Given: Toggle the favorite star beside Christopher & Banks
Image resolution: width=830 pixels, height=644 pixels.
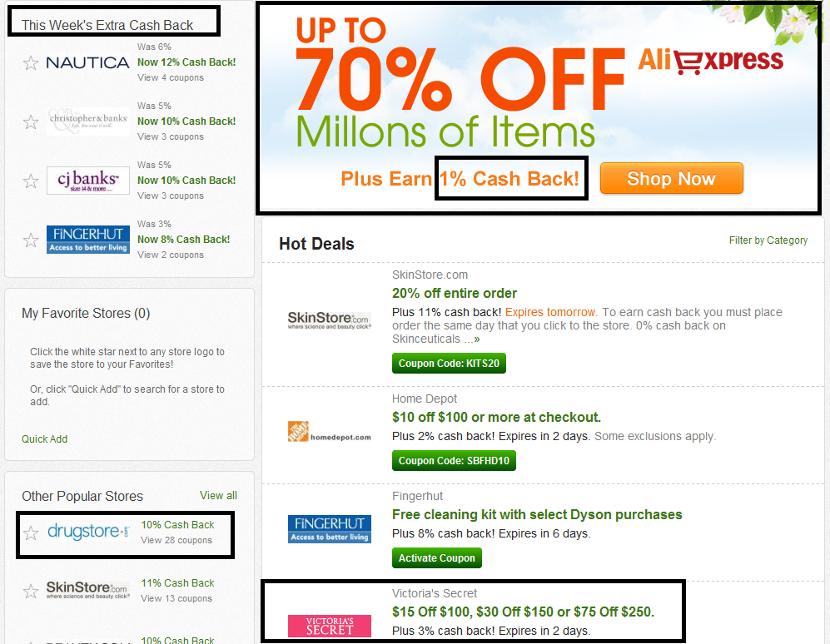Looking at the screenshot, I should [x=31, y=122].
